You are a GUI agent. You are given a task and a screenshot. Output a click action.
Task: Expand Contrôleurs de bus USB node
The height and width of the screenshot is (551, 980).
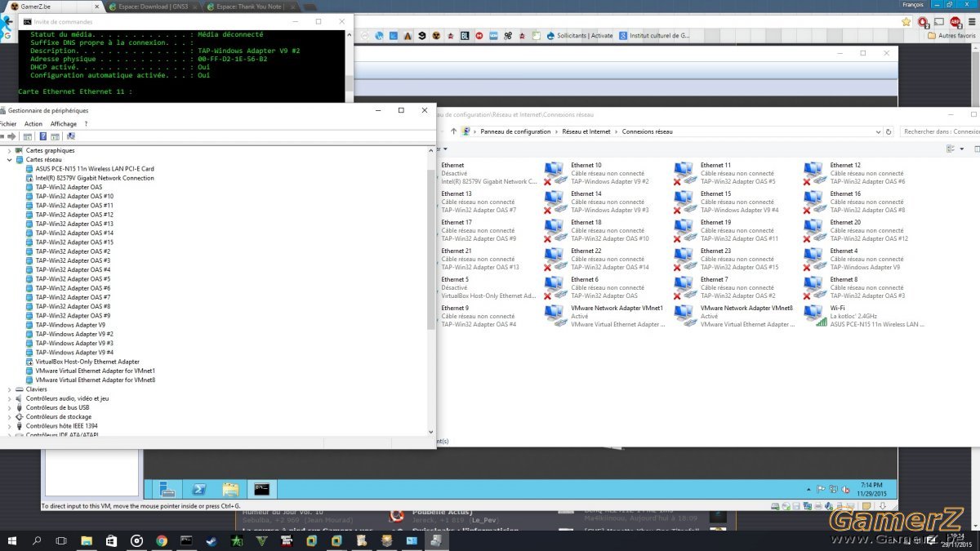pyautogui.click(x=10, y=407)
